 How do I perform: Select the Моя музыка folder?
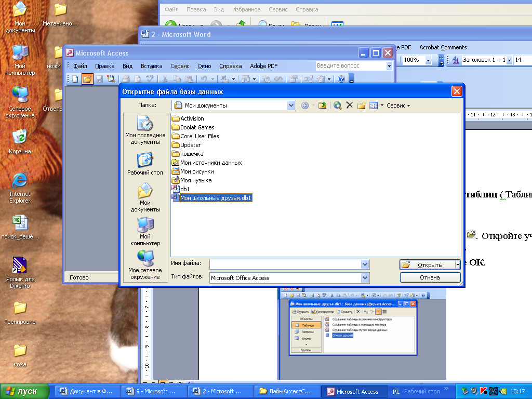(192, 180)
